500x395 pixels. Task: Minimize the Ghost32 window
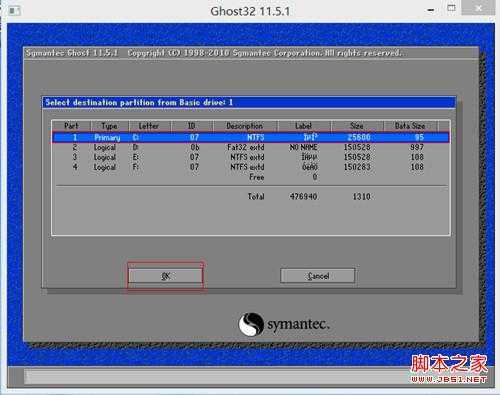431,10
